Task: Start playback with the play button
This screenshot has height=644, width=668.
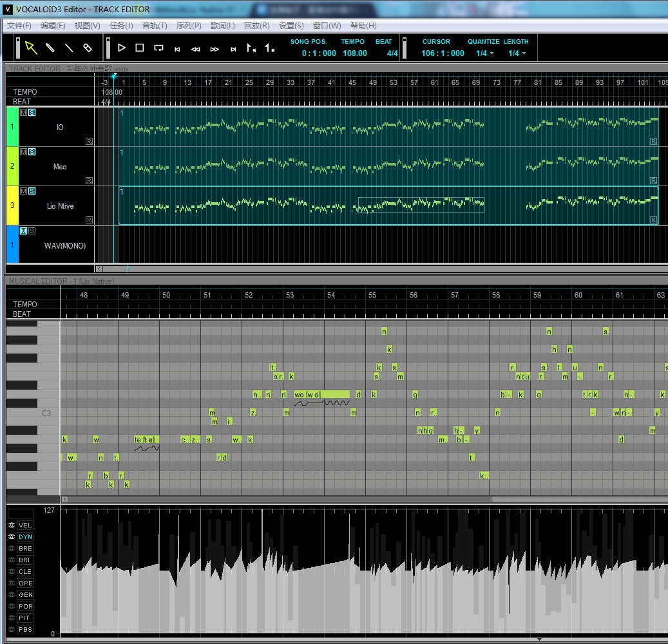Action: point(121,48)
